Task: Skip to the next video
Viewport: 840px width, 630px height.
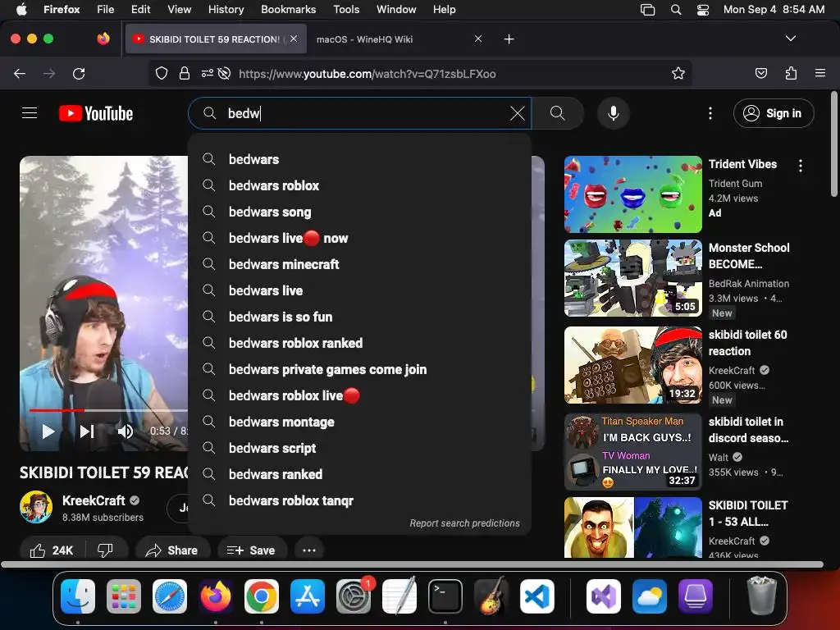Action: 87,431
